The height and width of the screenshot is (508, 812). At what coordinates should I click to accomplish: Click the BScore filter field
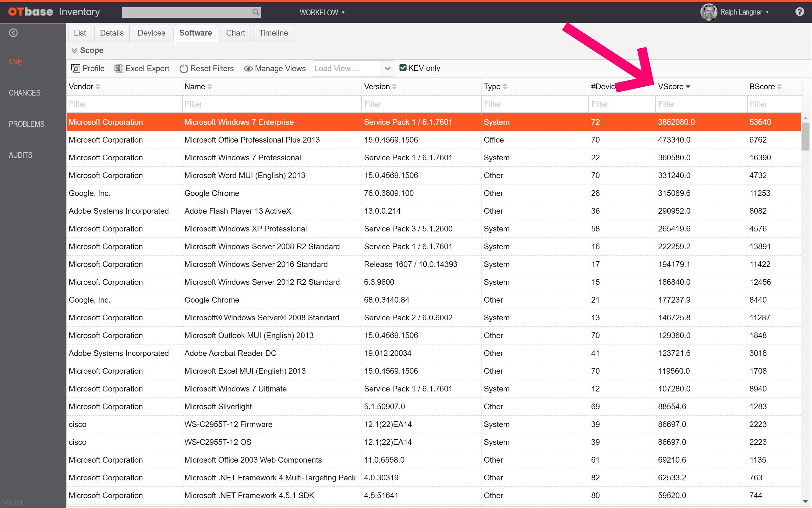pyautogui.click(x=775, y=104)
